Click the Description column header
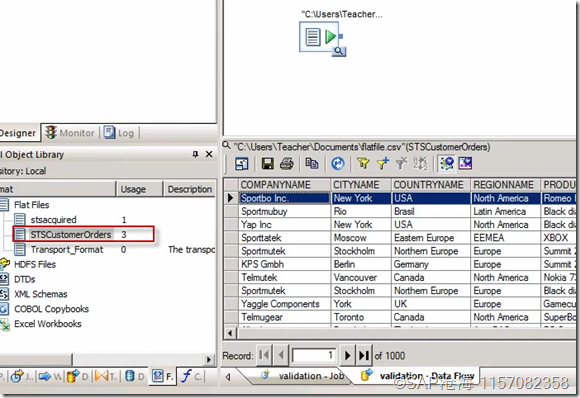 click(x=189, y=189)
